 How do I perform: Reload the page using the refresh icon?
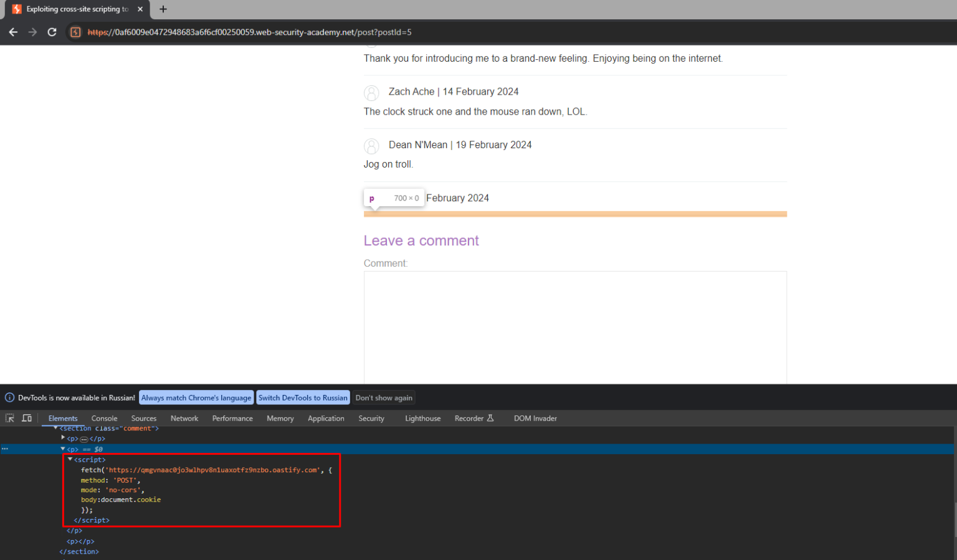52,32
